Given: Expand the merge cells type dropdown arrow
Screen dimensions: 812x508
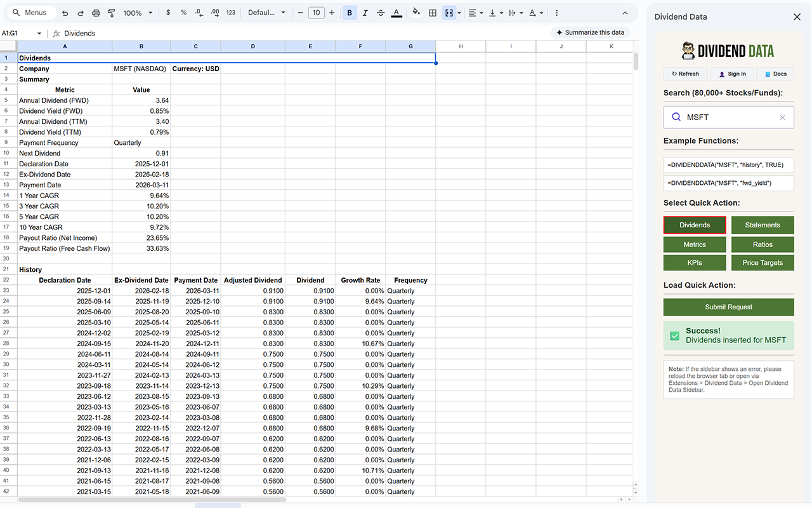Looking at the screenshot, I should (x=459, y=13).
